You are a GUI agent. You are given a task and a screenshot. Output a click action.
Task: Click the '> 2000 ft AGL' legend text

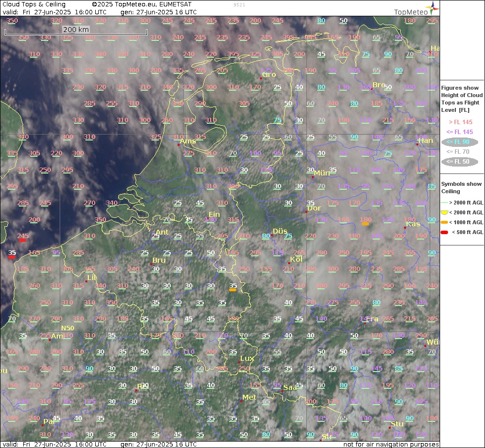click(x=466, y=203)
